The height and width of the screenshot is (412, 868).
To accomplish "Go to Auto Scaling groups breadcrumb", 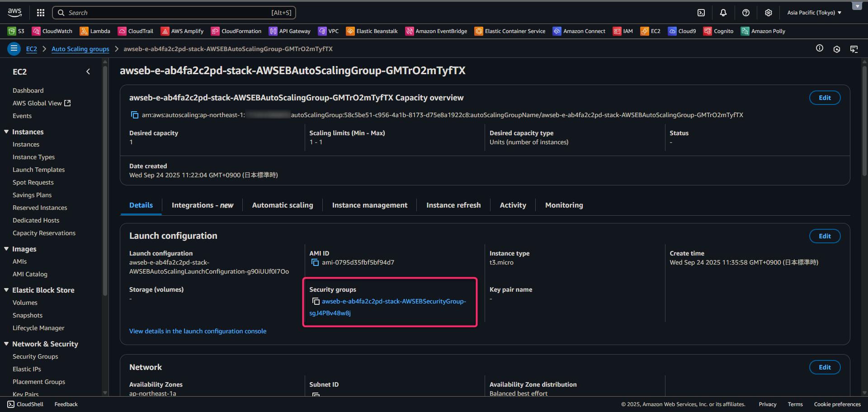I will (80, 49).
